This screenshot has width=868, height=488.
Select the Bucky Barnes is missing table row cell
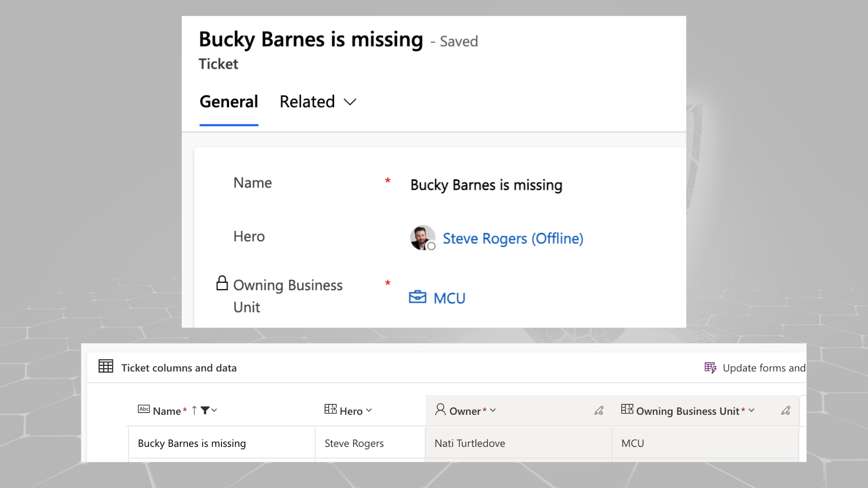point(222,443)
